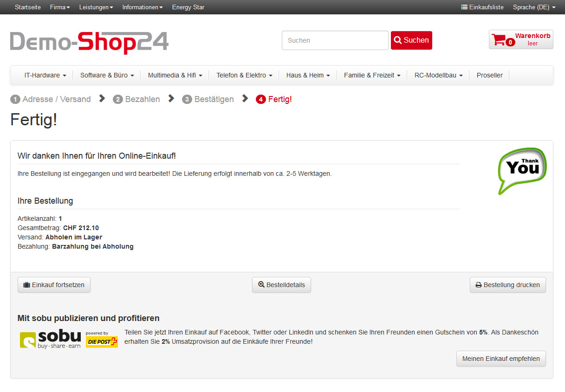
Task: Open the Einkaufsliste shopping list
Action: click(x=482, y=7)
